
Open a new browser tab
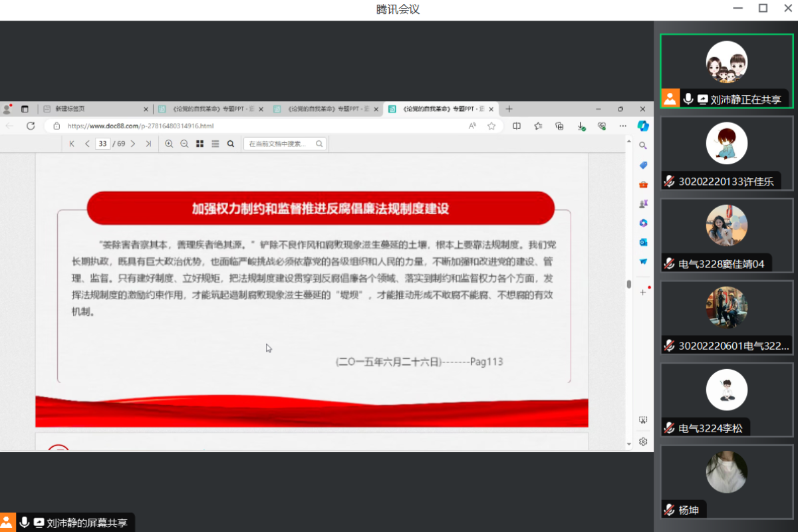click(509, 109)
